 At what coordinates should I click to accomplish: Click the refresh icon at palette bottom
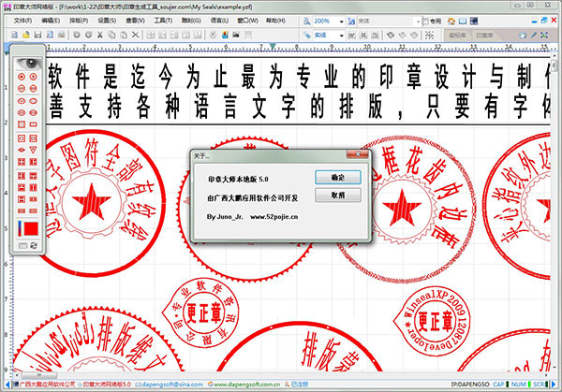34,245
